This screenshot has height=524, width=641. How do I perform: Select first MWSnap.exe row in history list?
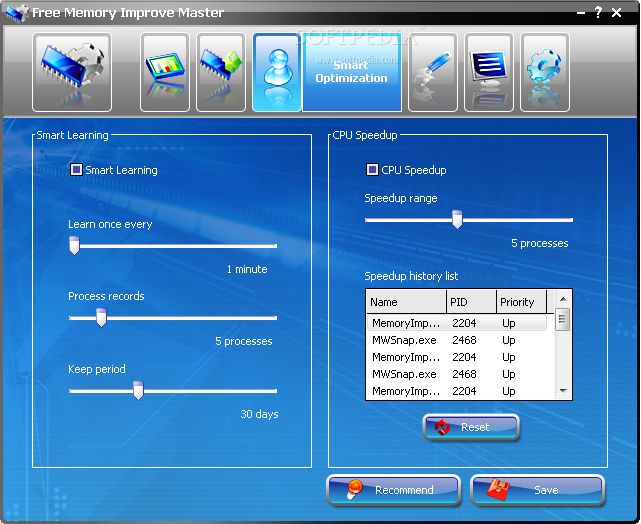(x=457, y=340)
